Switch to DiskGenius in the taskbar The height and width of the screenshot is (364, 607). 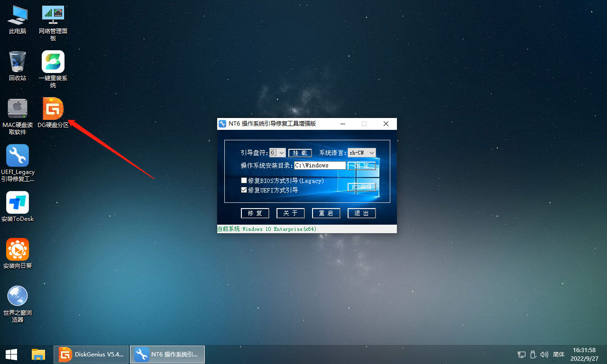pyautogui.click(x=92, y=354)
